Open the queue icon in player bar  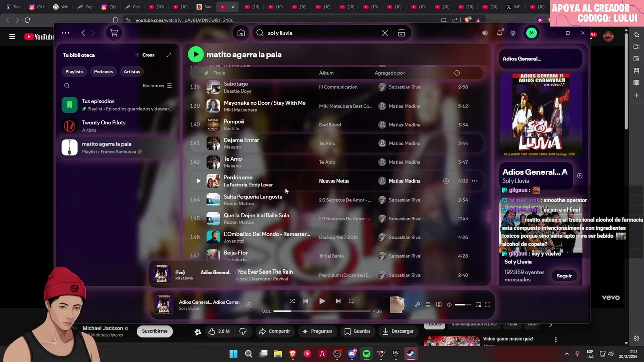(x=428, y=305)
